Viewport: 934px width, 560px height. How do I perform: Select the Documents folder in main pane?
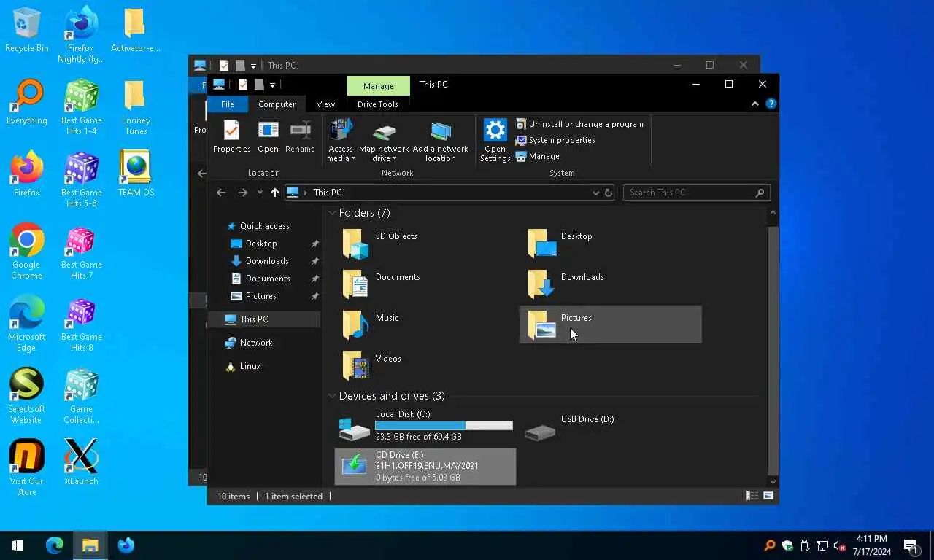click(x=425, y=284)
